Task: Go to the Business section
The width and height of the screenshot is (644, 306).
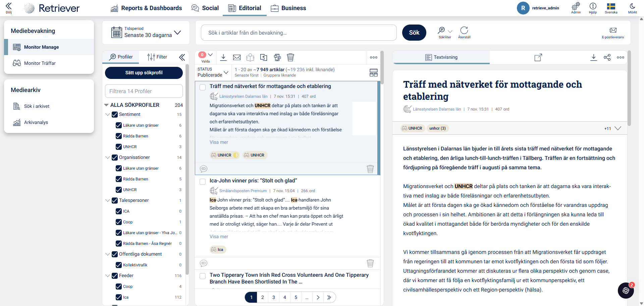Action: coord(288,8)
